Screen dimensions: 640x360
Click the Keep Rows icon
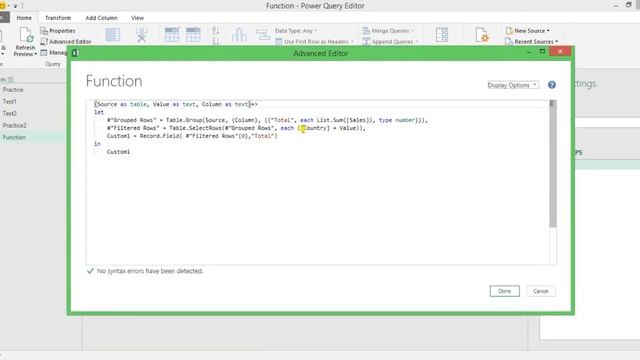click(x=172, y=35)
